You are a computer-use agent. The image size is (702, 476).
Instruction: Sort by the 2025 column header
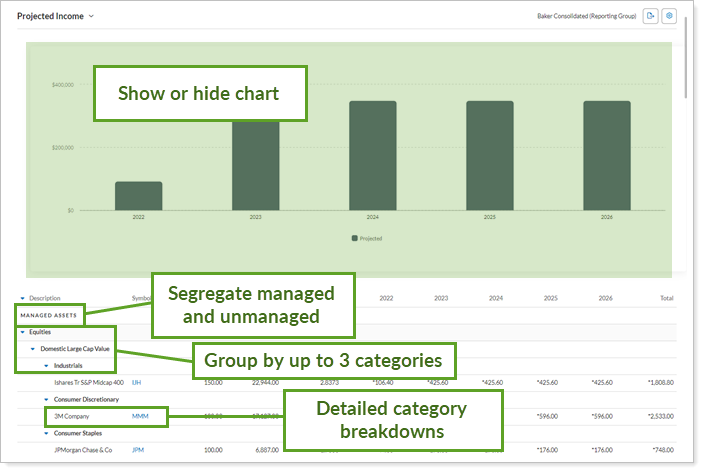click(x=551, y=298)
